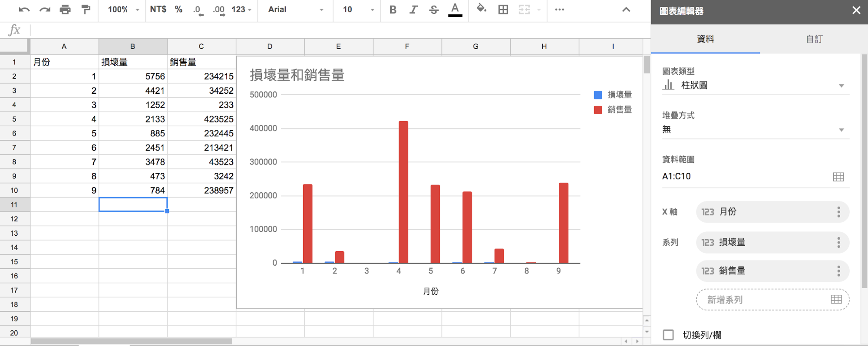Open options menu for 損壞量 series
This screenshot has height=346, width=868.
click(x=838, y=242)
